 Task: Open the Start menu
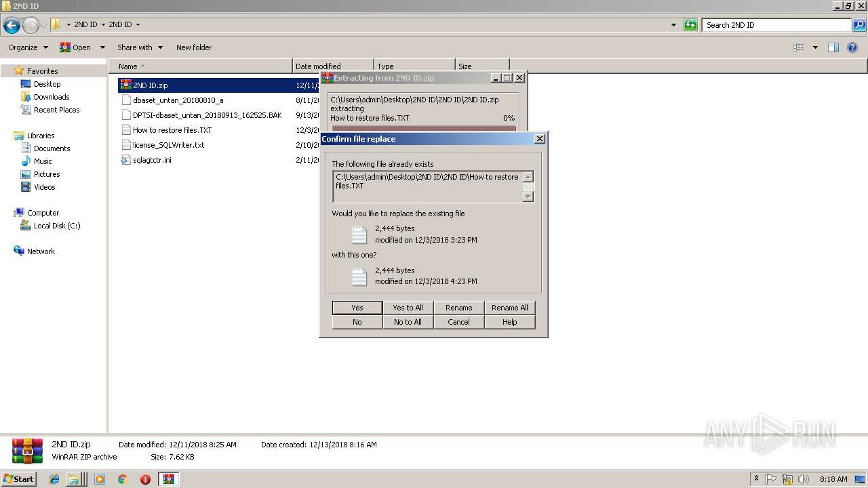point(19,479)
